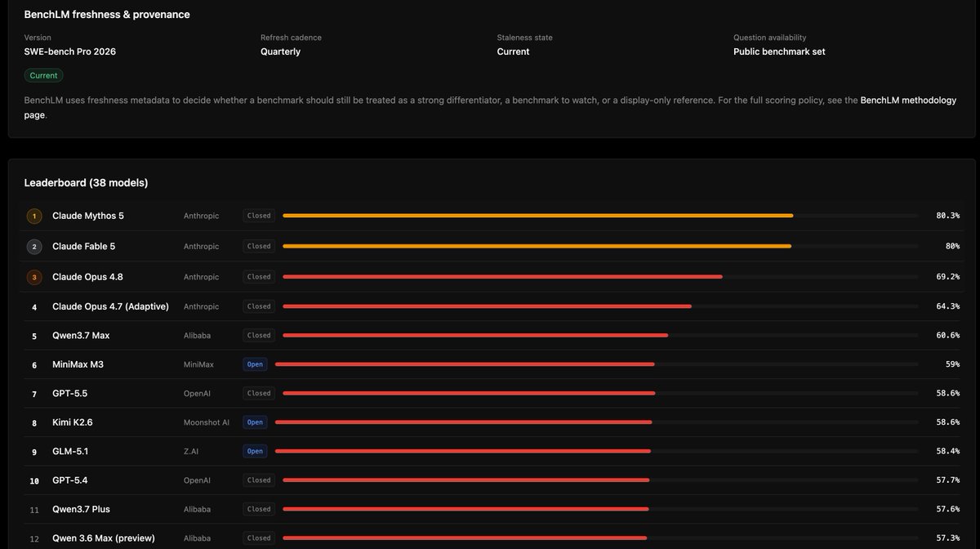Image resolution: width=980 pixels, height=549 pixels.
Task: Click the bronze rank 3 medal icon
Action: [34, 277]
